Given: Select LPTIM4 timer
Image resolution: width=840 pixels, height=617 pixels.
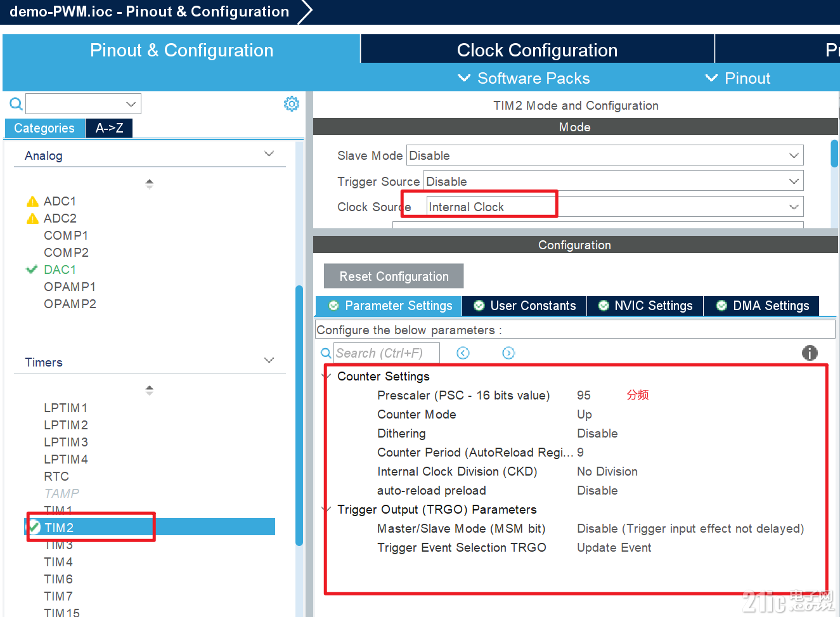Looking at the screenshot, I should click(66, 459).
